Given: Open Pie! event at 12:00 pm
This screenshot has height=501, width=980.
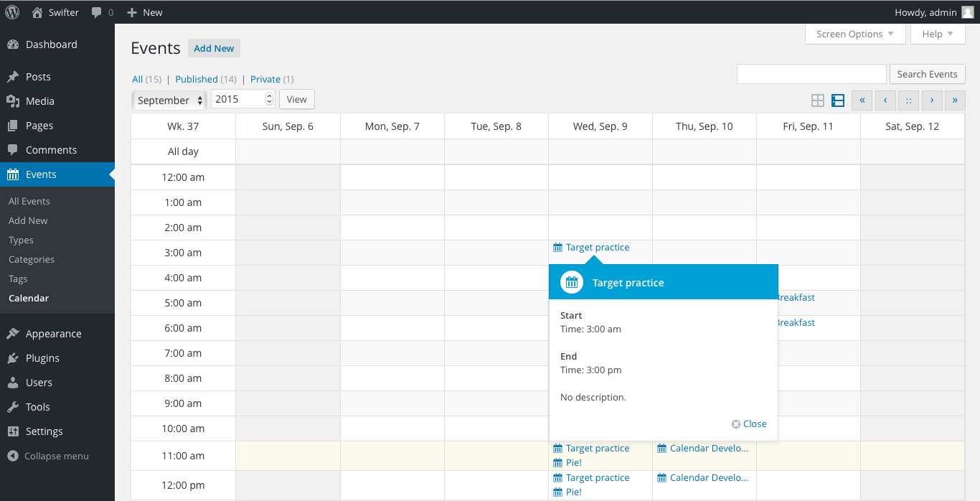Looking at the screenshot, I should click(567, 492).
